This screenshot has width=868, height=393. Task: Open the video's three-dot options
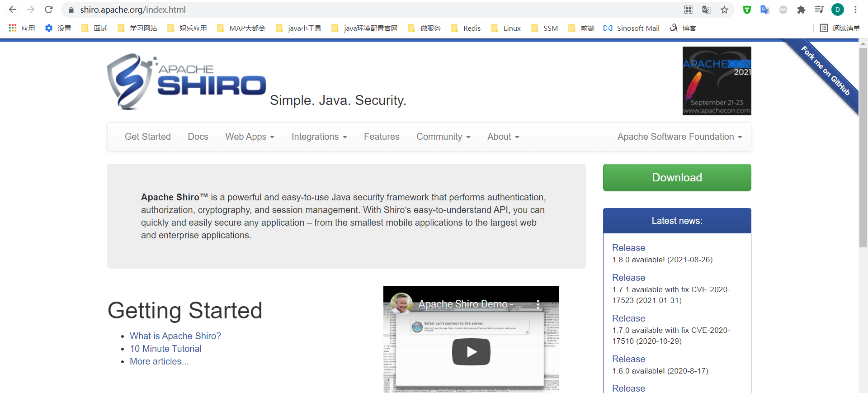coord(538,304)
